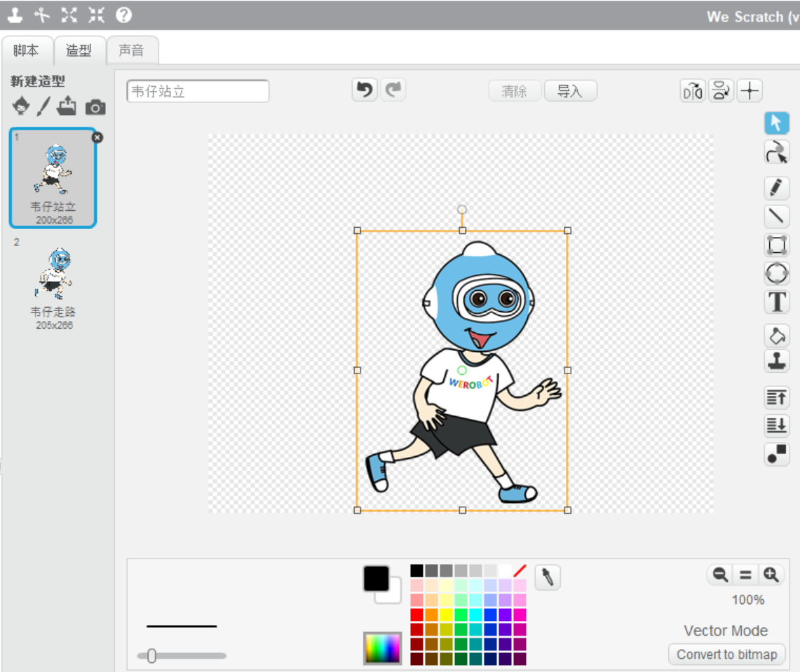
Task: Switch to the 造型 costumes tab
Action: (79, 50)
